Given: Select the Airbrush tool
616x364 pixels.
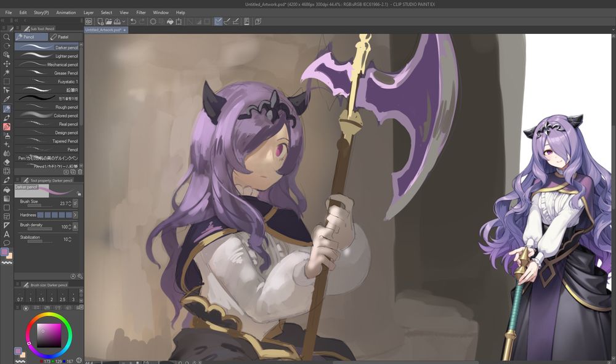Looking at the screenshot, I should (x=7, y=135).
